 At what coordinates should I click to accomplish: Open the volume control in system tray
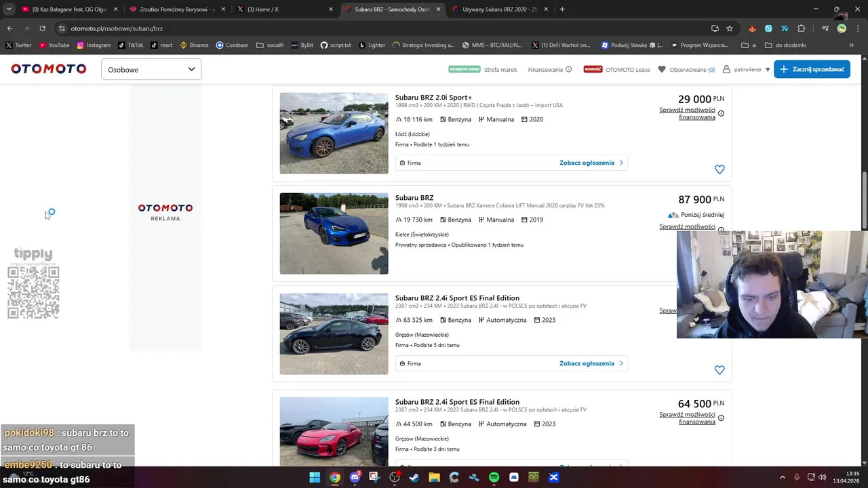point(822,477)
